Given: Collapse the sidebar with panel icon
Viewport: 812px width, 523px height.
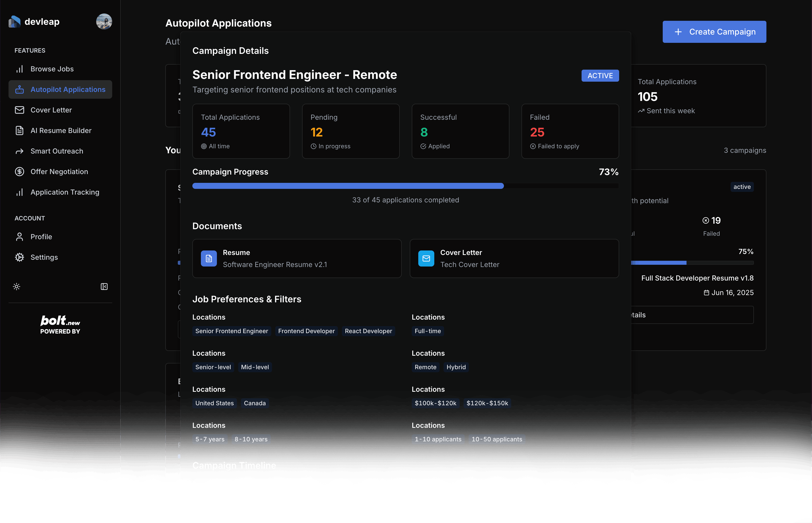Looking at the screenshot, I should (104, 287).
